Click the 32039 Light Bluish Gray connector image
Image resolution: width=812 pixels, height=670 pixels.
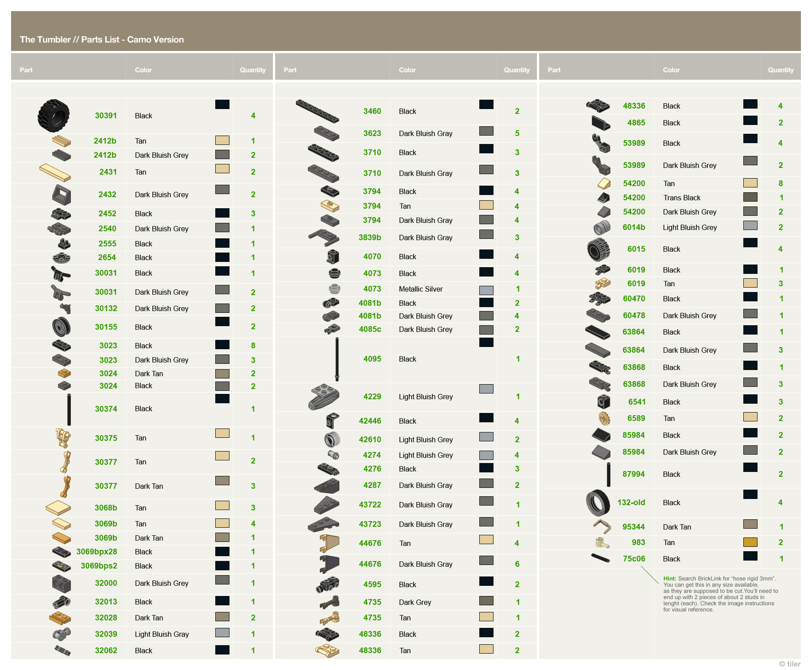point(62,634)
